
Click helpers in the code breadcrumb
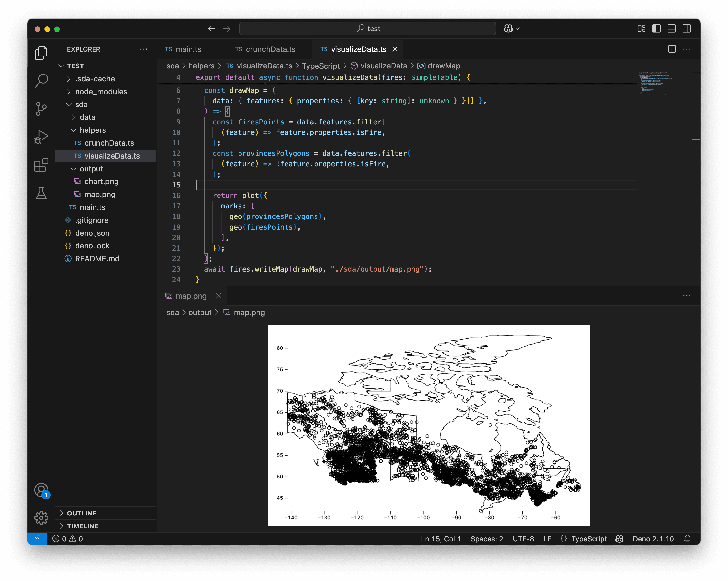[201, 66]
